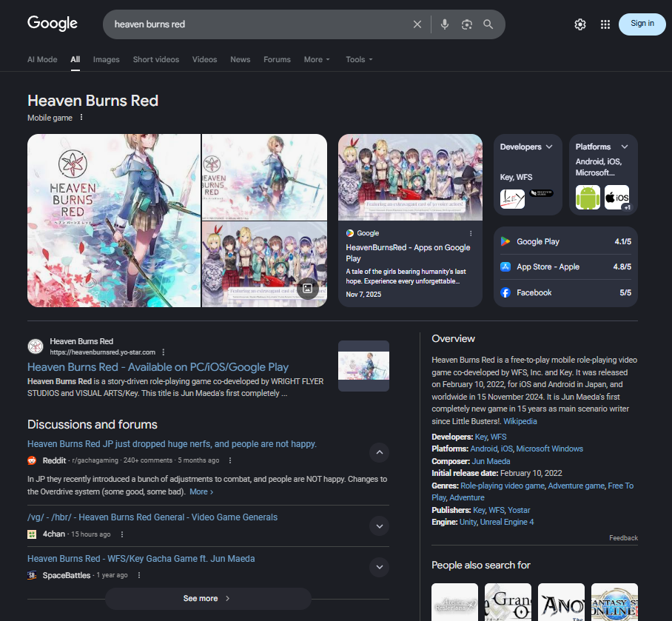Open Google apps grid icon
Screen dimensions: 672x621
pos(605,24)
